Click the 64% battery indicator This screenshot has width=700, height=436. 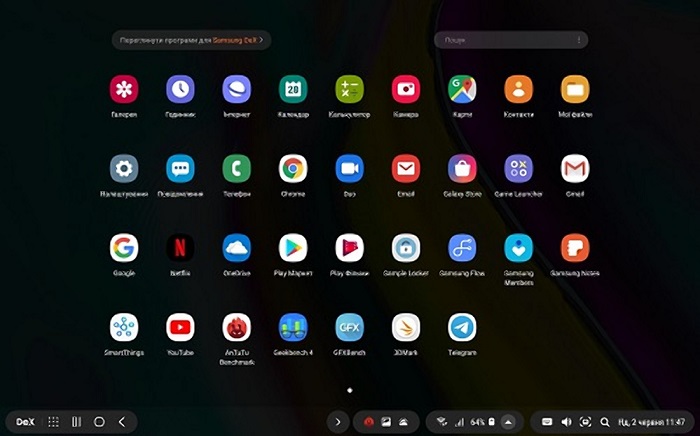(483, 422)
